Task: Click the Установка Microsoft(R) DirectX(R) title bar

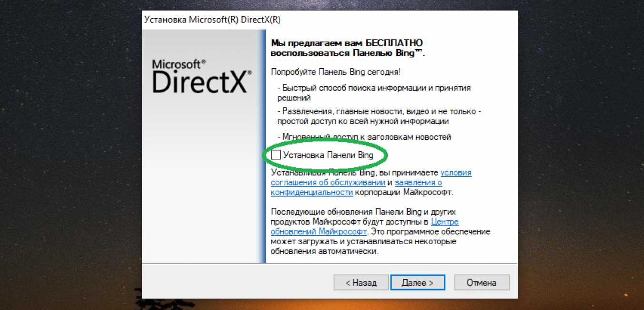Action: tap(330, 20)
